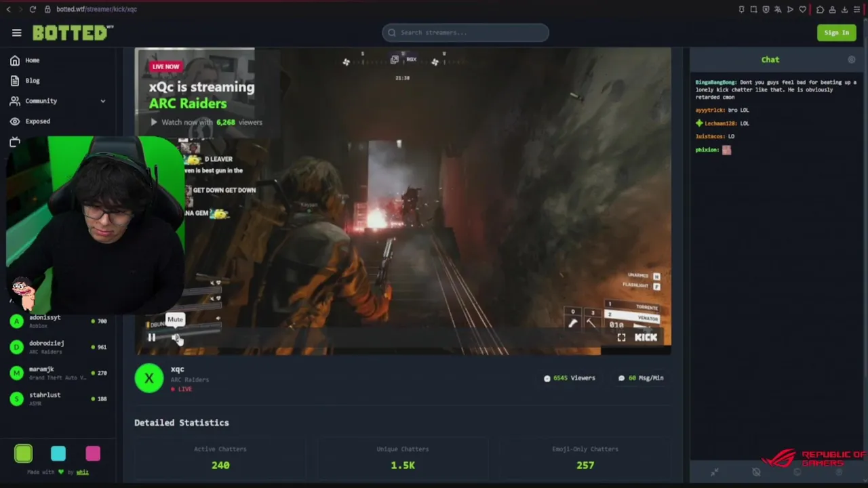Viewport: 868px width, 488px height.
Task: Click the pin icon in browser toolbar
Action: [x=741, y=9]
